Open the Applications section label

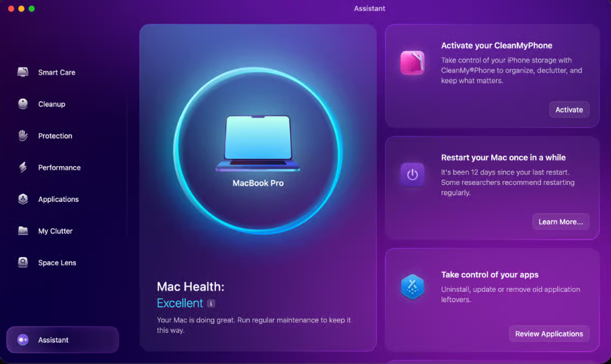59,199
